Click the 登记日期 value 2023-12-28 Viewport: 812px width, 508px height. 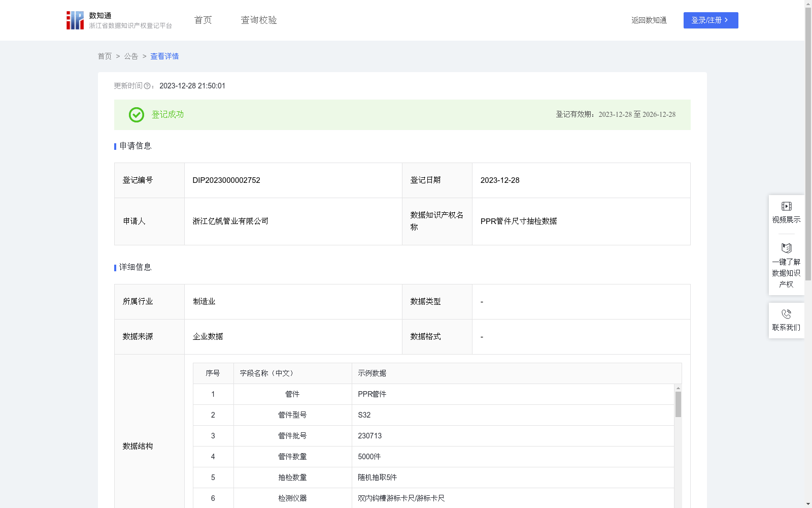point(500,180)
